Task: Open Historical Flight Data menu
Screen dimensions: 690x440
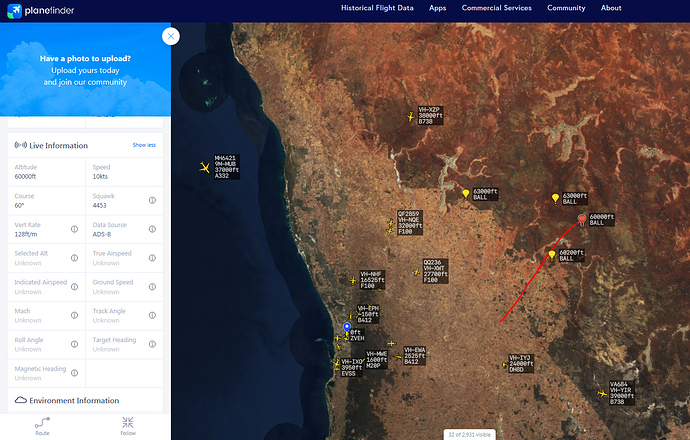Action: [x=377, y=8]
